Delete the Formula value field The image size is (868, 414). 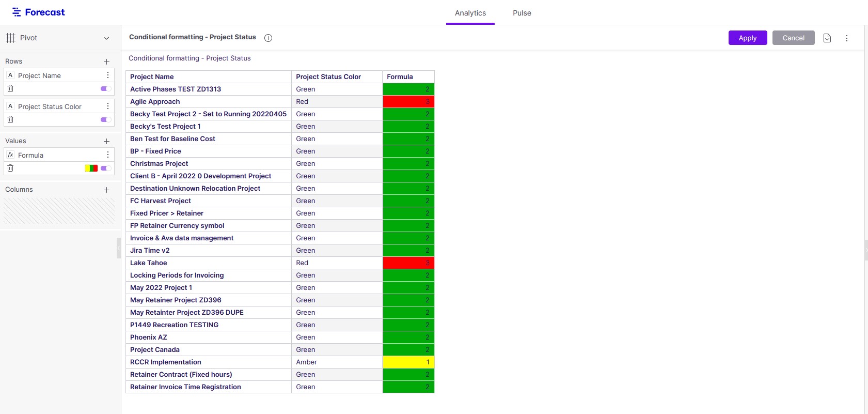pyautogui.click(x=10, y=168)
